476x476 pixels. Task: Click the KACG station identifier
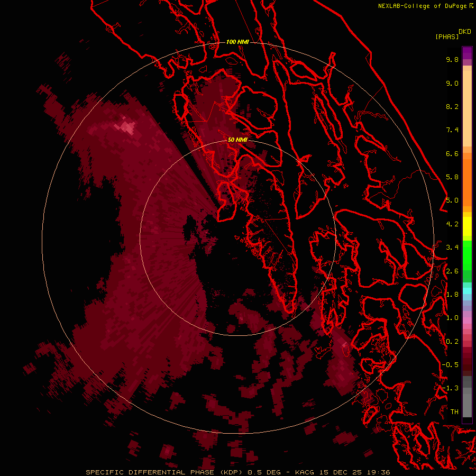305,472
